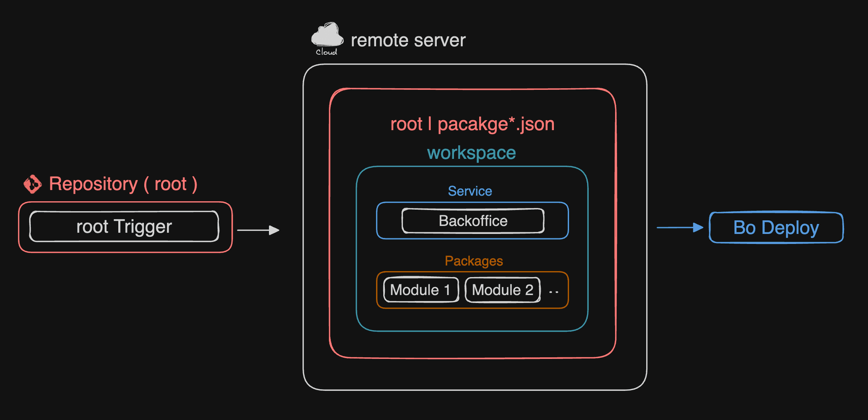Click the red git repository icon
The width and height of the screenshot is (868, 420).
tap(33, 184)
